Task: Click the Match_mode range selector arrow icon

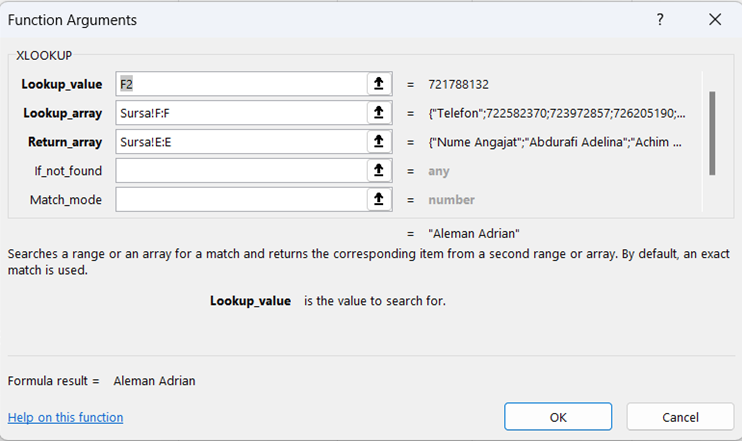Action: (x=379, y=200)
